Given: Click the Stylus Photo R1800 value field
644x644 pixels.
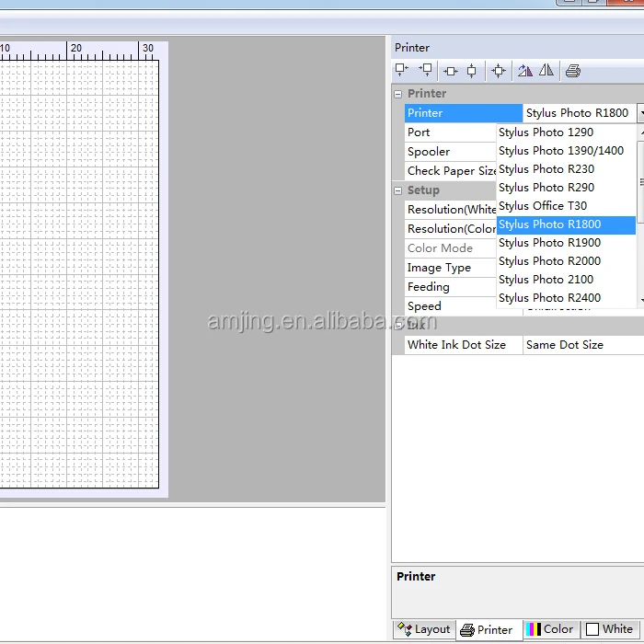Looking at the screenshot, I should pos(580,113).
